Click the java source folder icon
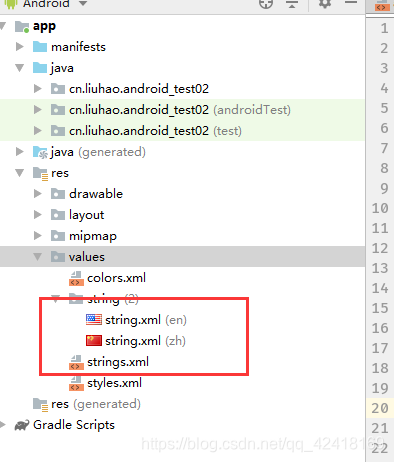The height and width of the screenshot is (462, 394). tap(40, 68)
